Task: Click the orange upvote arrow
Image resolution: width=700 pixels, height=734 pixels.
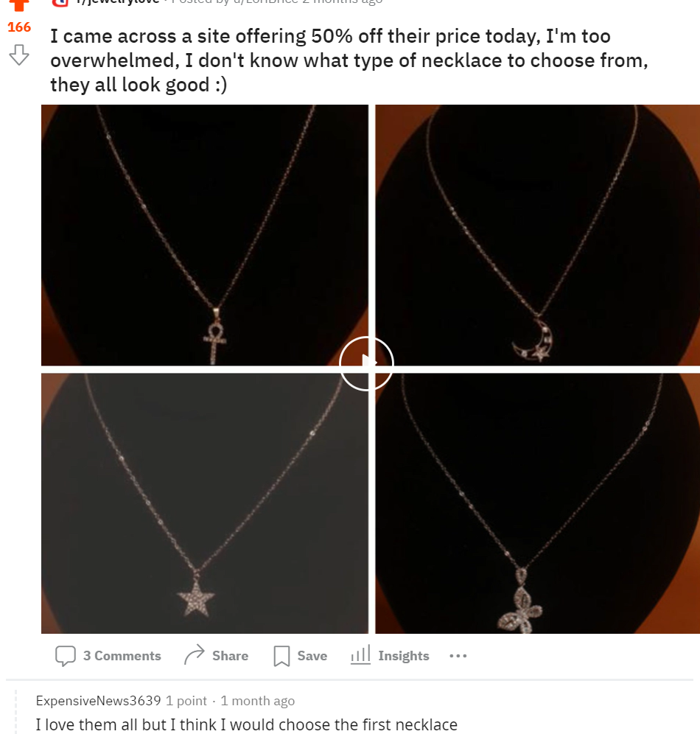Action: [x=18, y=4]
